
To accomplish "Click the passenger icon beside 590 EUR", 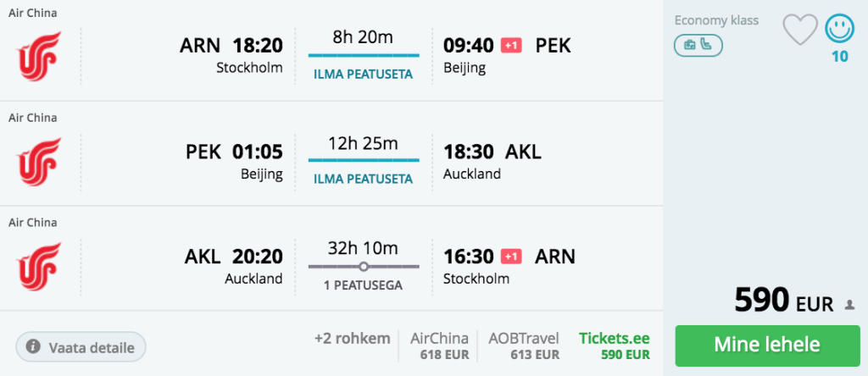I will tap(850, 305).
